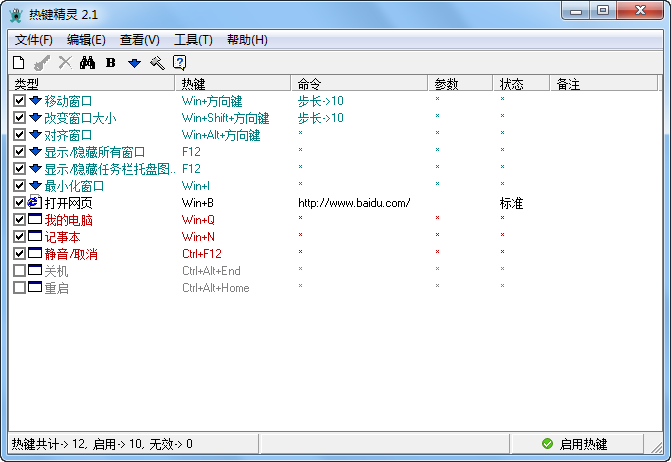Open the 帮助(H) menu

(x=247, y=40)
